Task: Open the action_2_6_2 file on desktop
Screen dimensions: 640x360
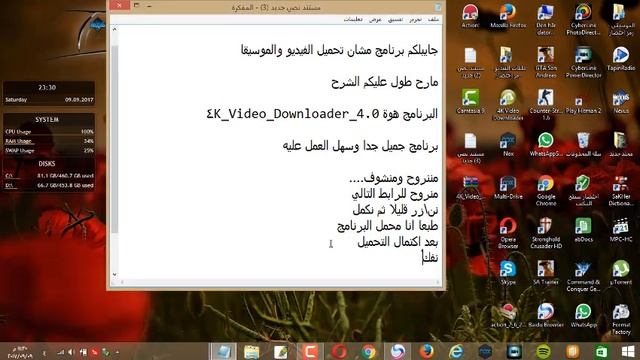Action: [x=508, y=316]
